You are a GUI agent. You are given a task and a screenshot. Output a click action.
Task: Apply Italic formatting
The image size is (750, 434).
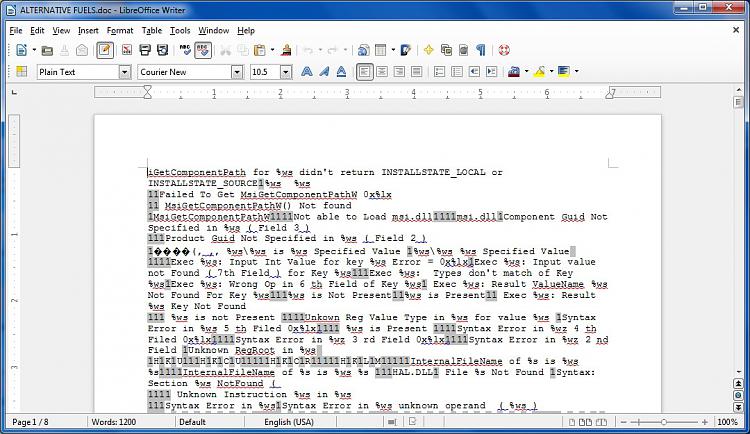click(324, 72)
